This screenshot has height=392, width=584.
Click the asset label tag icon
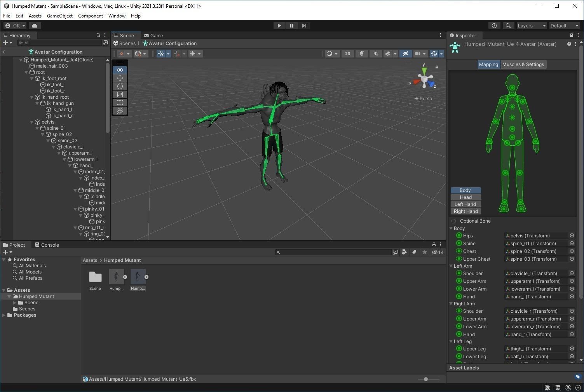(x=578, y=376)
